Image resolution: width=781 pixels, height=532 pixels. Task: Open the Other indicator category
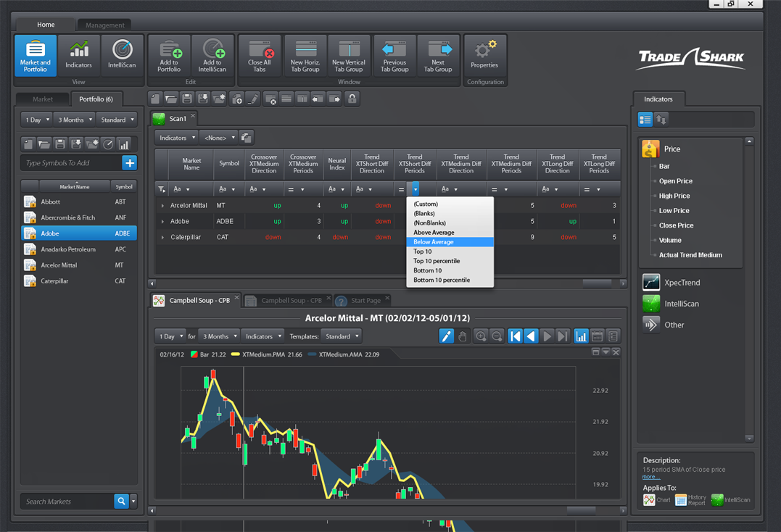[664, 325]
